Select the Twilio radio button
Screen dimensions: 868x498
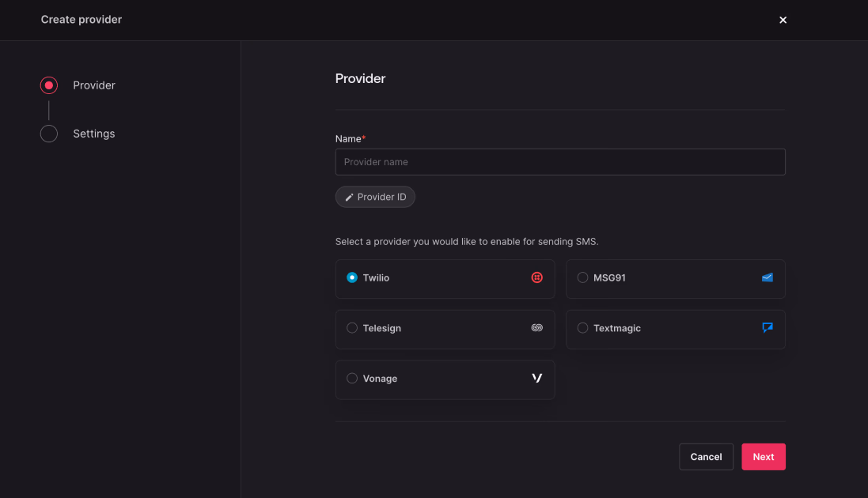coord(352,277)
